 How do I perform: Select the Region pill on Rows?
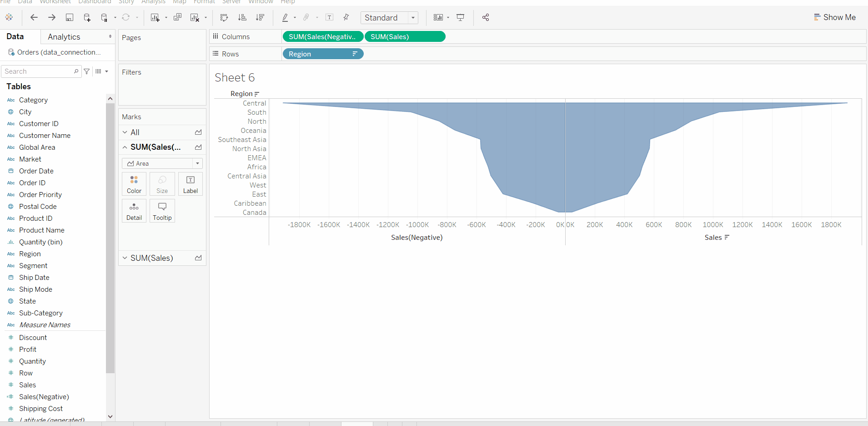click(323, 54)
